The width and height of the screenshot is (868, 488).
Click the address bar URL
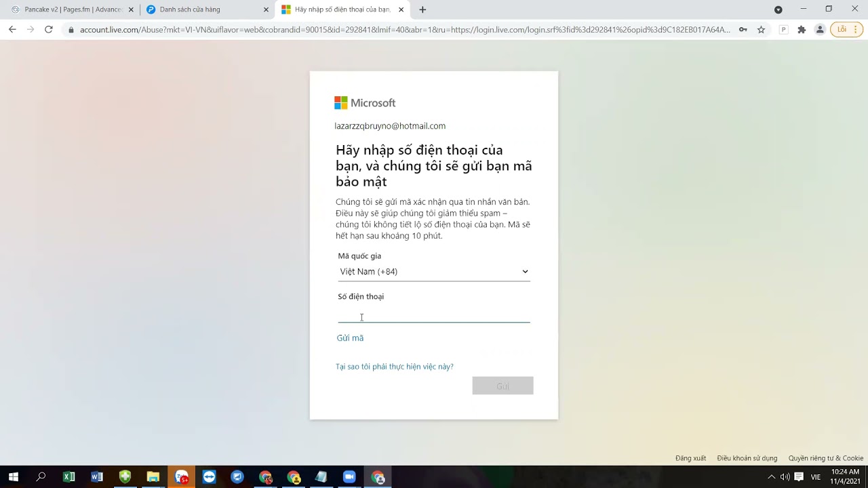pos(405,30)
